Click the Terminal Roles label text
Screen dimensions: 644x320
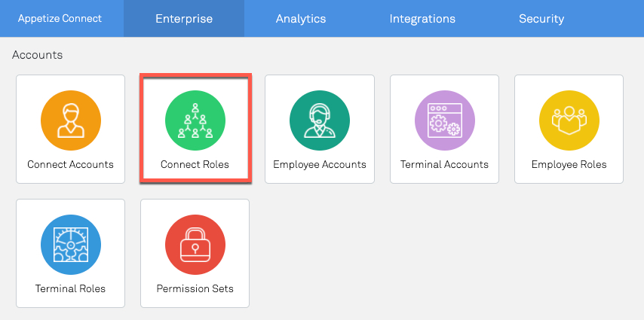70,289
